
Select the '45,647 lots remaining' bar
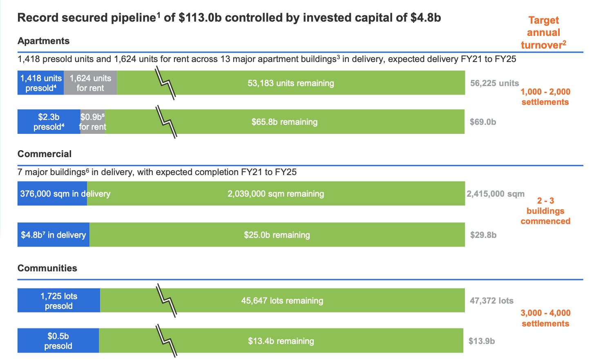[x=282, y=301]
